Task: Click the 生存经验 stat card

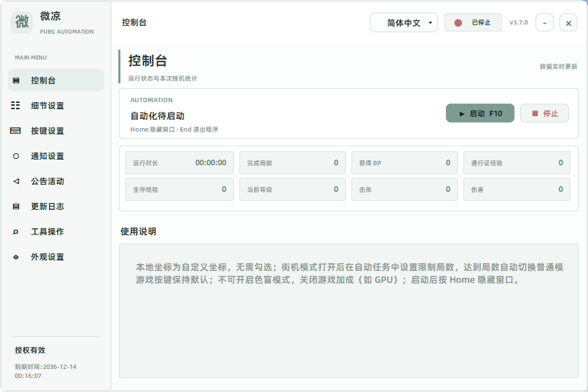Action: click(x=179, y=190)
